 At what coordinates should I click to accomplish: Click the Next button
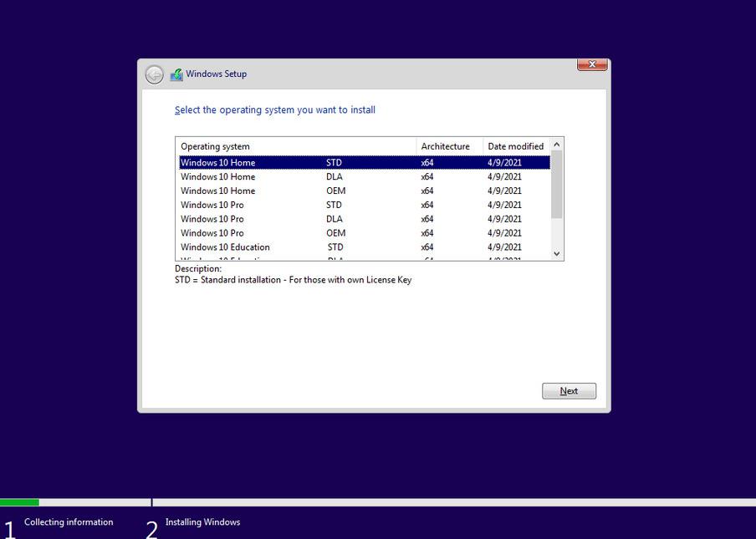click(x=569, y=390)
